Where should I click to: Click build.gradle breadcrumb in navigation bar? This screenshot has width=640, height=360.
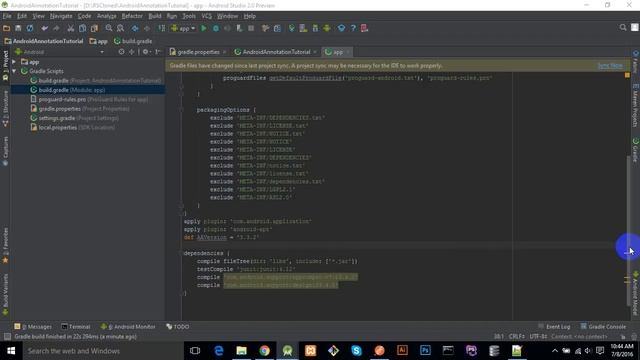point(133,41)
